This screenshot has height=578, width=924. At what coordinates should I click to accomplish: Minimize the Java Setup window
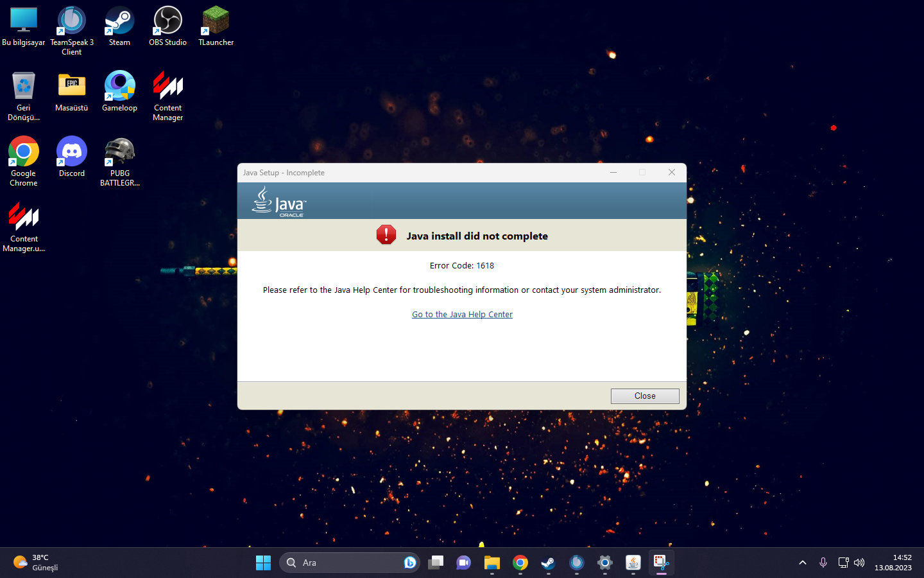pos(613,172)
